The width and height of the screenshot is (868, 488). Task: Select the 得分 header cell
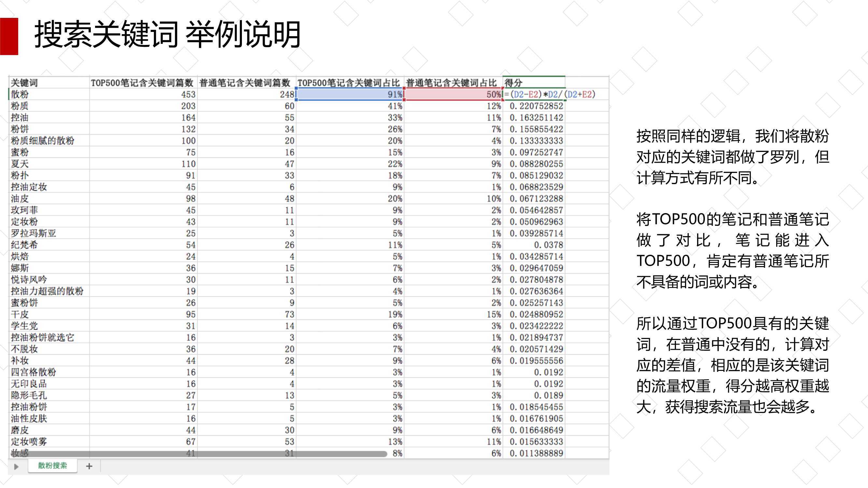point(534,83)
